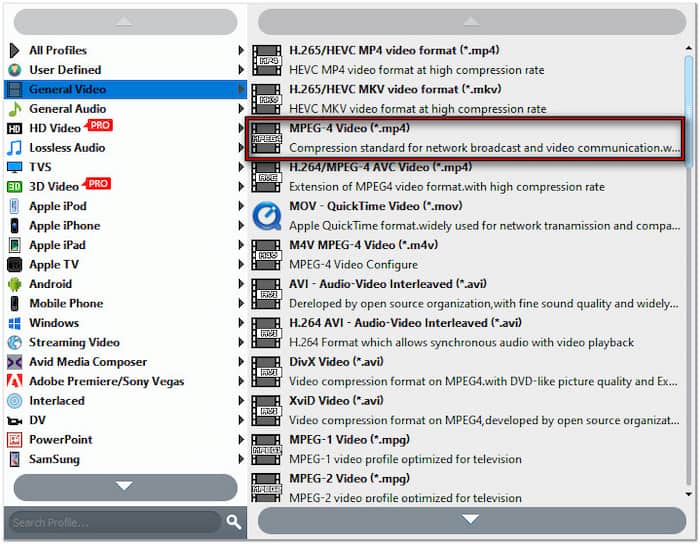The height and width of the screenshot is (544, 700).
Task: Expand General Audio submenu arrow
Action: pyautogui.click(x=241, y=109)
